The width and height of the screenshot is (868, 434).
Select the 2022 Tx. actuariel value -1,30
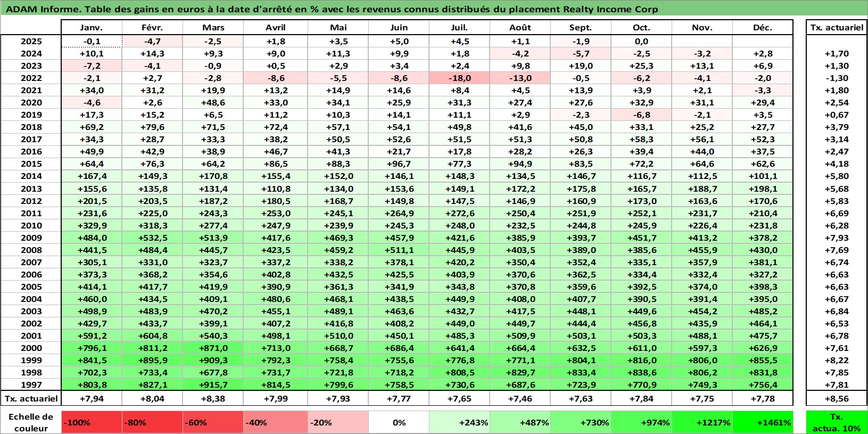pyautogui.click(x=837, y=78)
